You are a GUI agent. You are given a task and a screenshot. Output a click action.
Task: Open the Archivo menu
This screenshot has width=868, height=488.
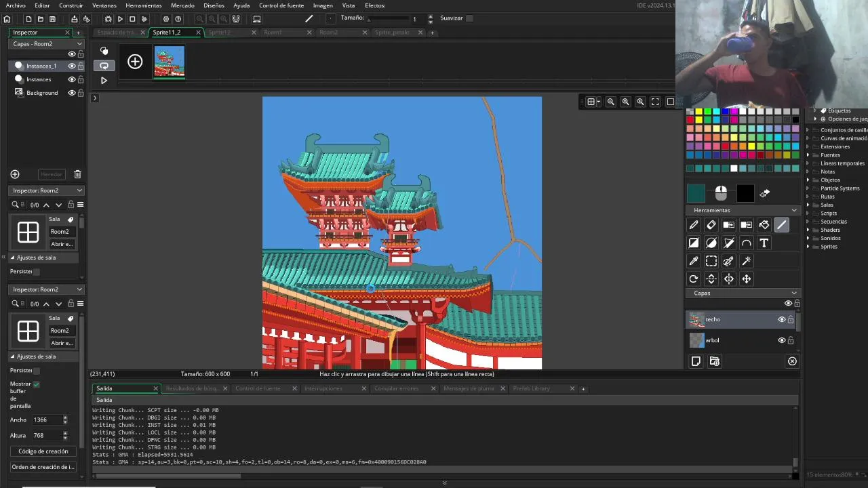click(16, 5)
